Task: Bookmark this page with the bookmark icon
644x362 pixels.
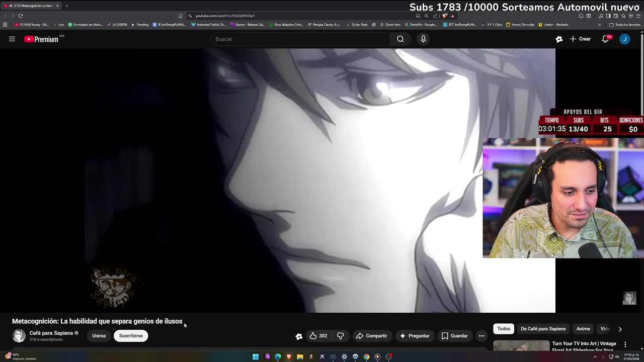Action: pos(180,16)
